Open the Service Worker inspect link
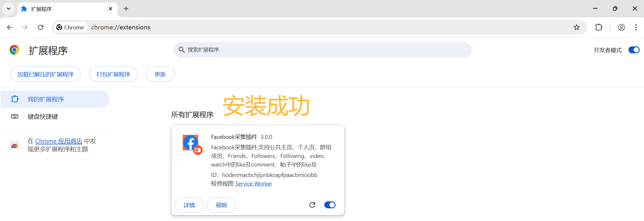The image size is (644, 221). (254, 184)
